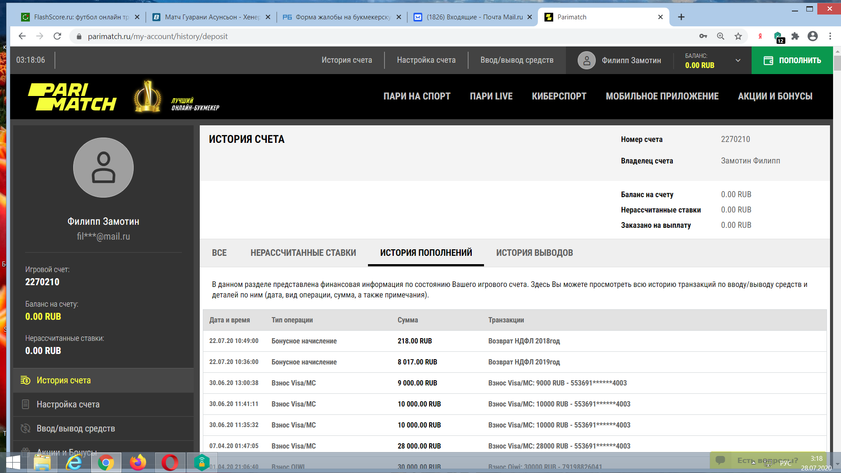
Task: Close the FlashScore.ru tab
Action: point(137,17)
